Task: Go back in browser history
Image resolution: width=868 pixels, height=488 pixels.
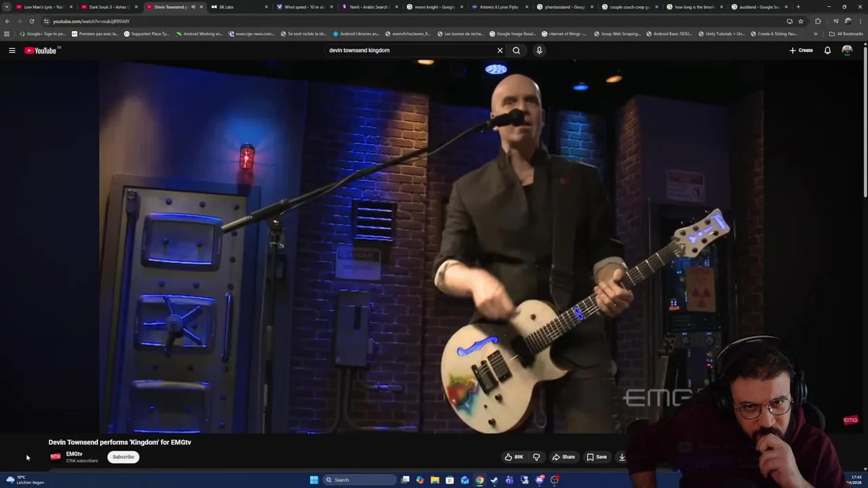Action: point(7,21)
